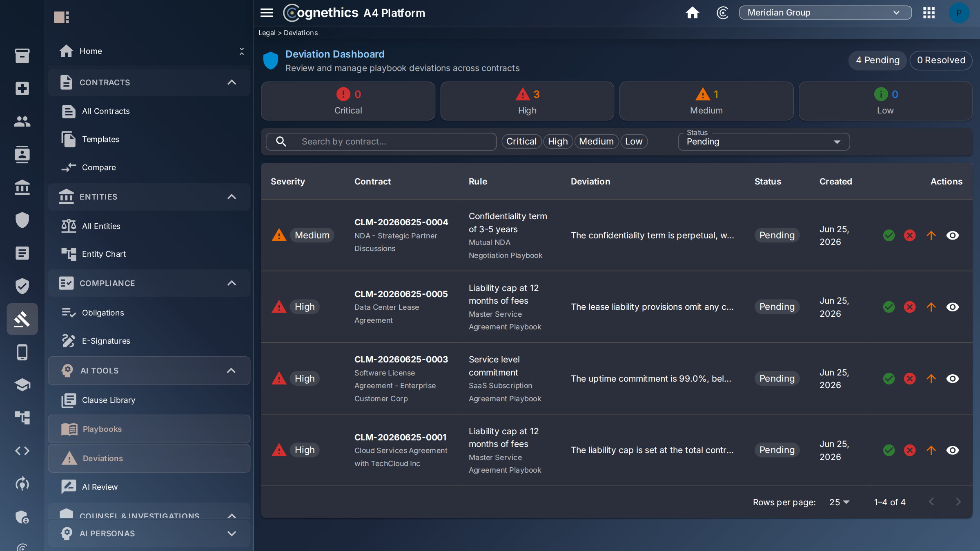Open the bank building icon in rail
Image resolution: width=980 pixels, height=551 pixels.
(x=22, y=187)
